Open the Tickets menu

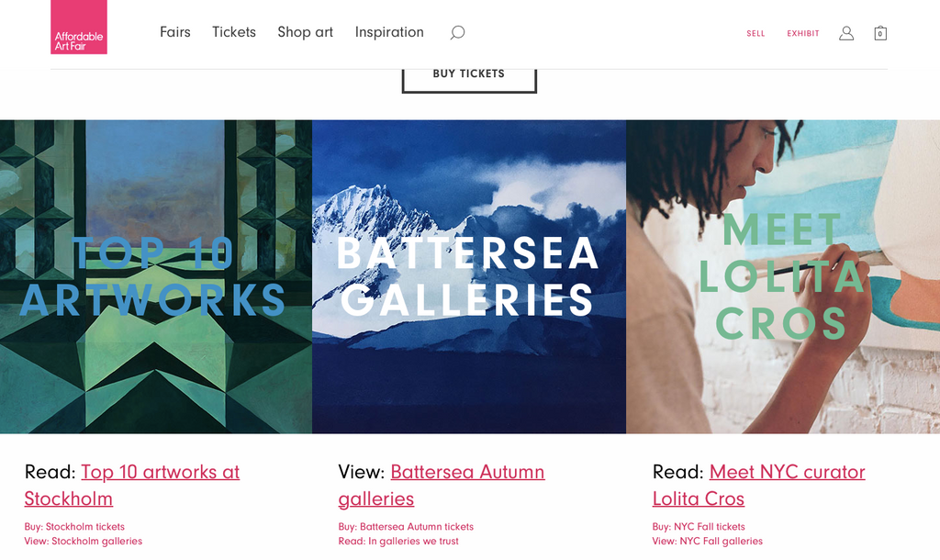pos(234,32)
